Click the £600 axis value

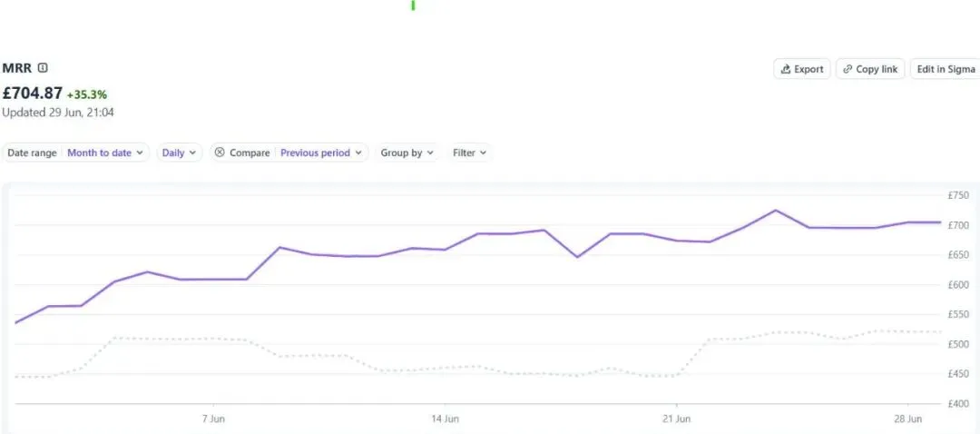tap(958, 285)
